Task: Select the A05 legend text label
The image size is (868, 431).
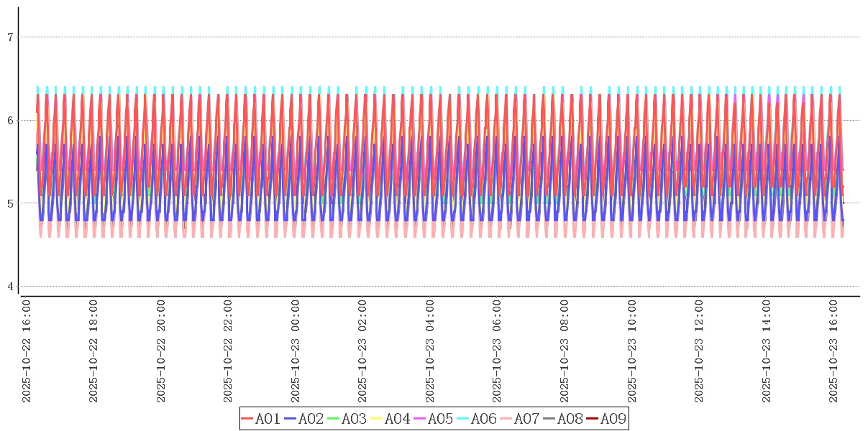Action: [440, 419]
